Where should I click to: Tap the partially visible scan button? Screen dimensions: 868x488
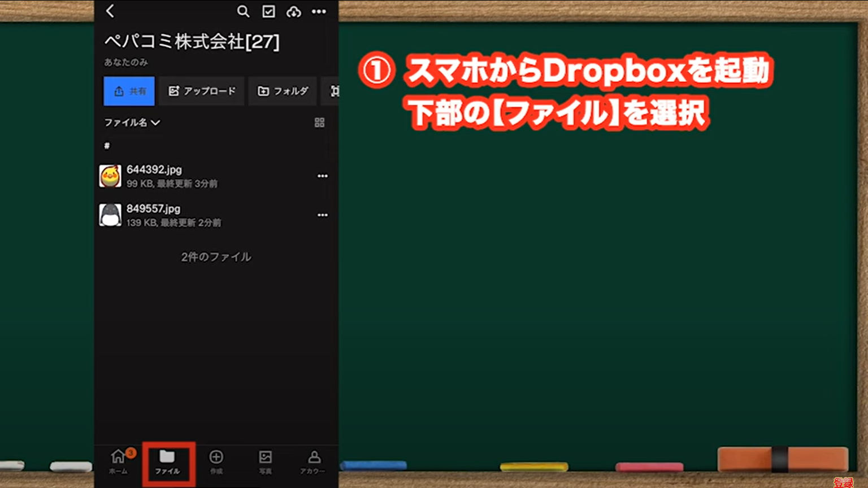[x=331, y=91]
